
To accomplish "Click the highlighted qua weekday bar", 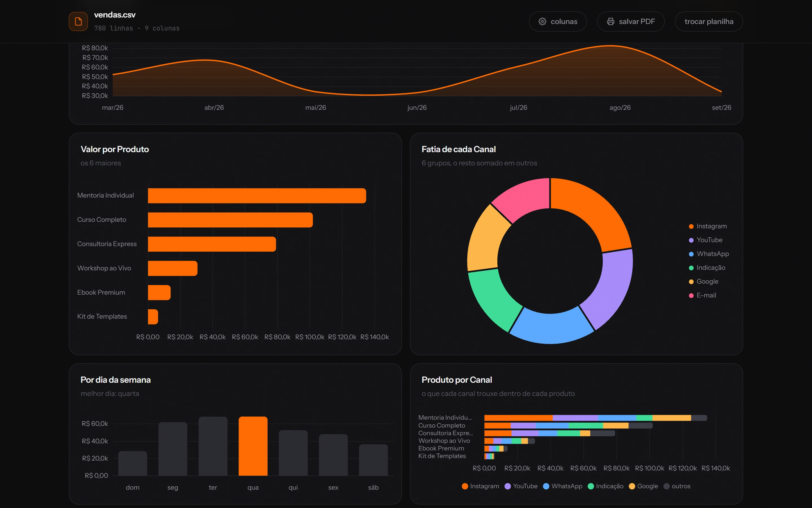I will click(x=253, y=446).
